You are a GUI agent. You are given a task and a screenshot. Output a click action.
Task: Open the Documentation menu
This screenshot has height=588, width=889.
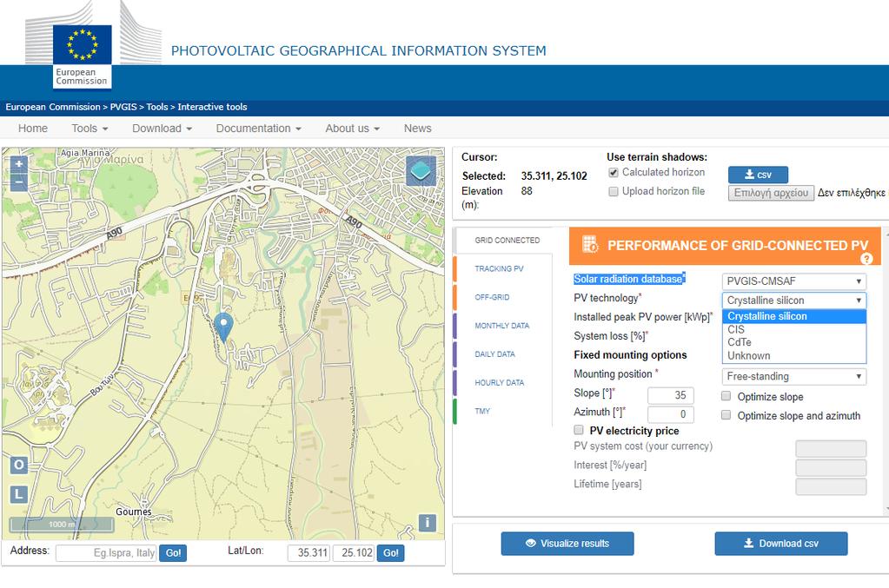pyautogui.click(x=259, y=129)
